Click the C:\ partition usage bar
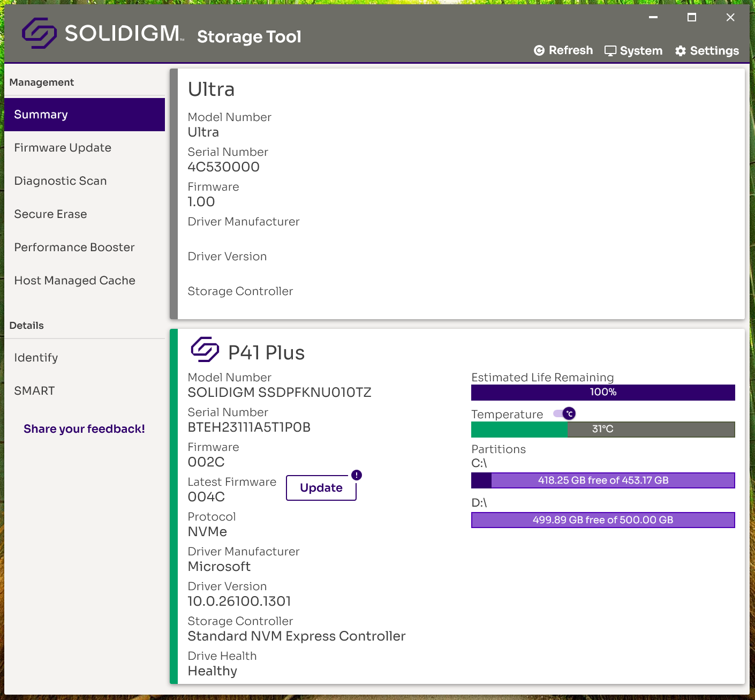 pos(603,480)
